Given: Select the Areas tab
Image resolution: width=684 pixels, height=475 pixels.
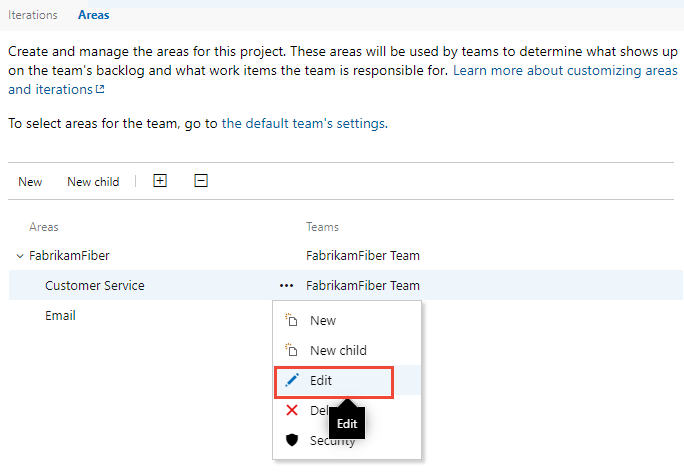Looking at the screenshot, I should [94, 15].
